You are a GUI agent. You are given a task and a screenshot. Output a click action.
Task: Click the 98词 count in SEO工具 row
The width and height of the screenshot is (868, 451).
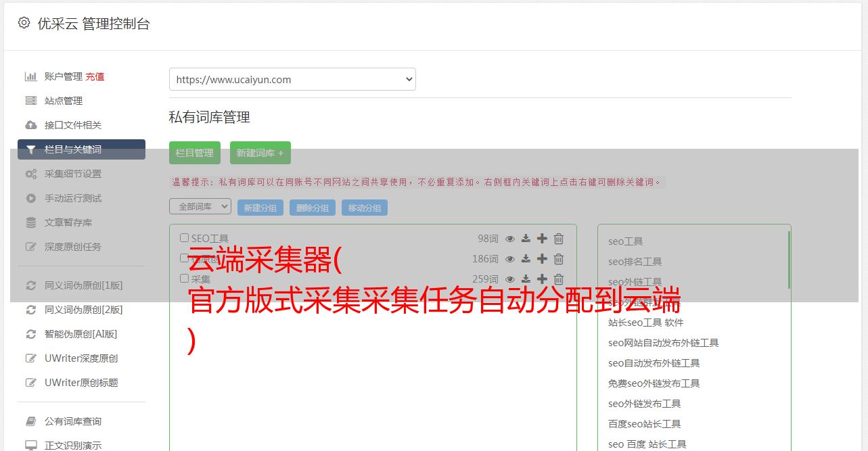pos(488,239)
